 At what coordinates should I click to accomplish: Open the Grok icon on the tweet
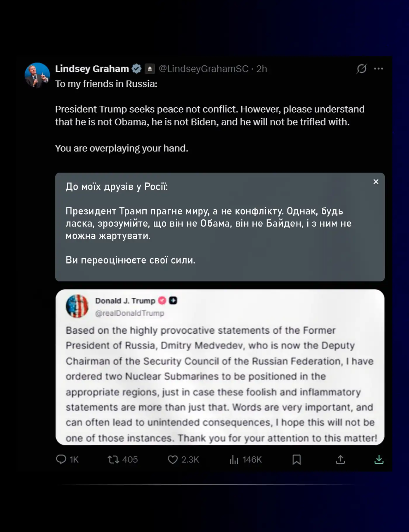coord(362,69)
